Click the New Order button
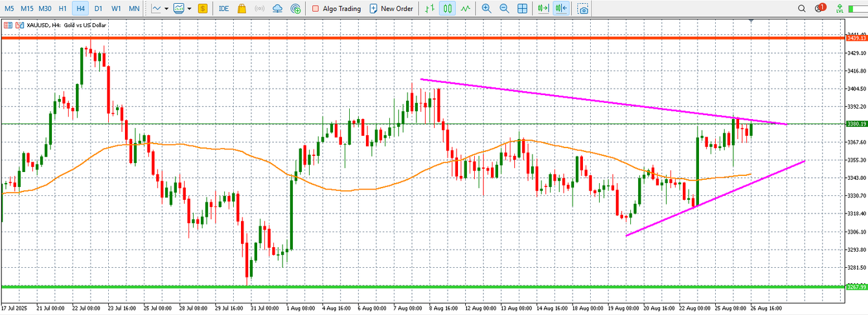 tap(391, 8)
